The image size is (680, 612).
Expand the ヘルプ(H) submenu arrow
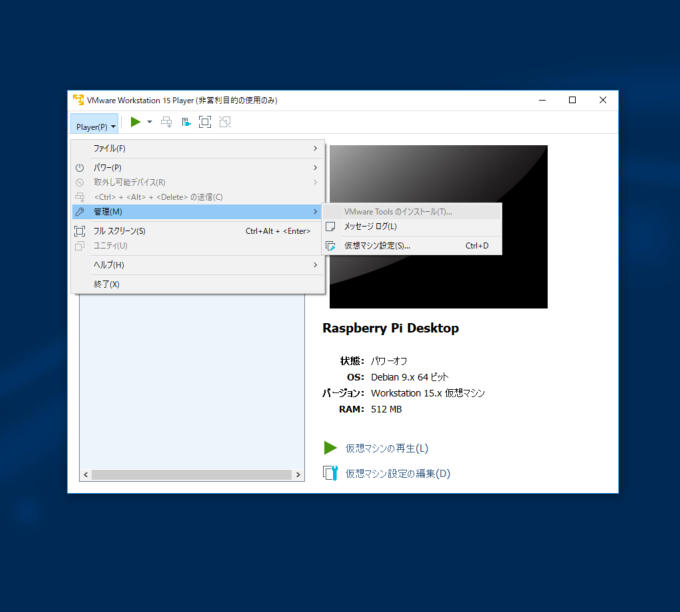[315, 265]
